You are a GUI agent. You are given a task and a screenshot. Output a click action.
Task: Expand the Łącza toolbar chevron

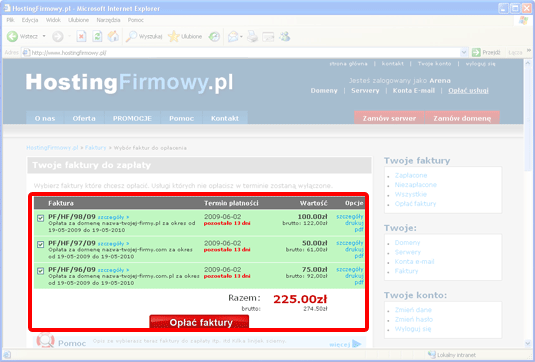529,50
